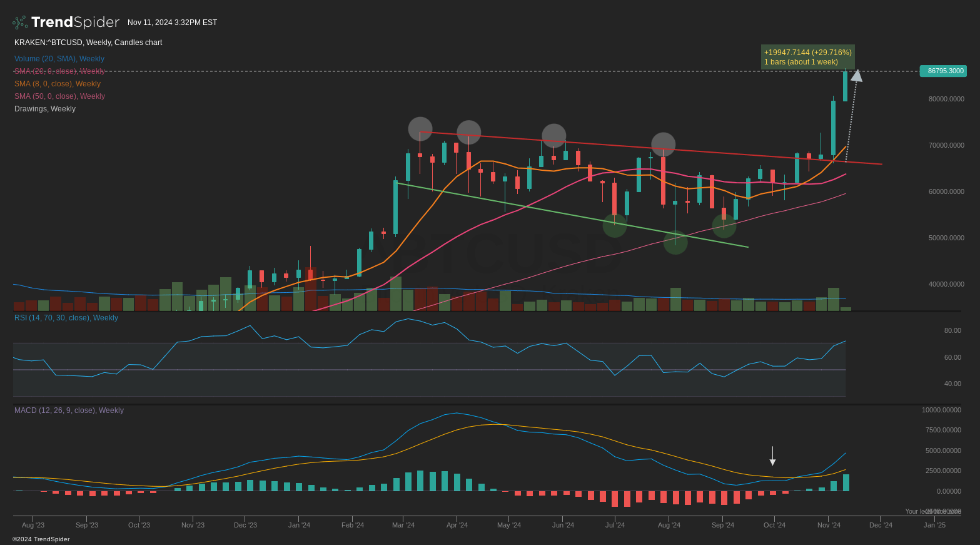The height and width of the screenshot is (545, 980).
Task: Click the green circle marker below the August '24 candles
Action: pyautogui.click(x=675, y=243)
